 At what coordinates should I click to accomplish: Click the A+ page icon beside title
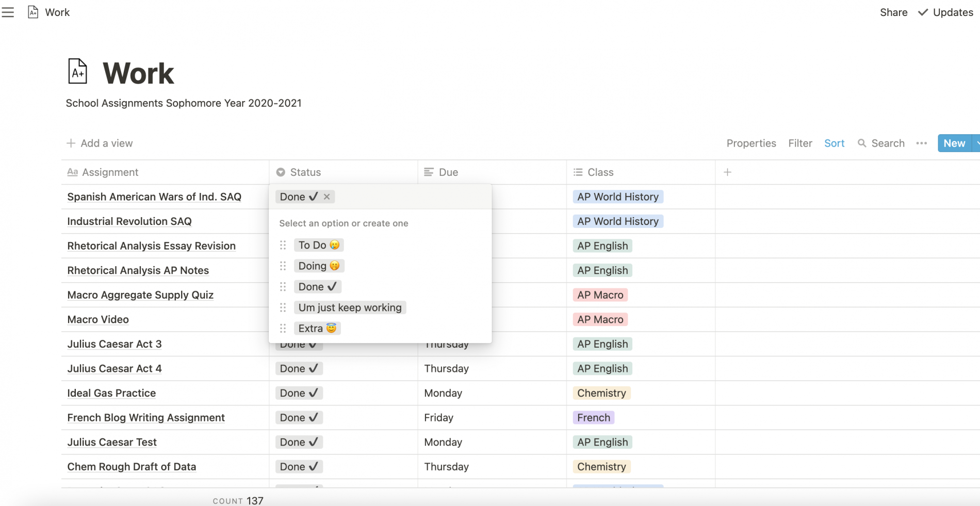coord(78,71)
